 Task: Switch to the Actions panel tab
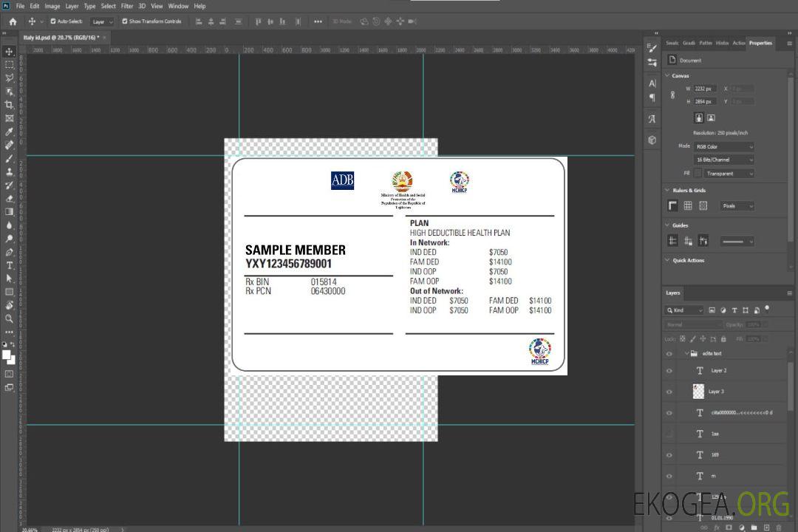point(738,43)
